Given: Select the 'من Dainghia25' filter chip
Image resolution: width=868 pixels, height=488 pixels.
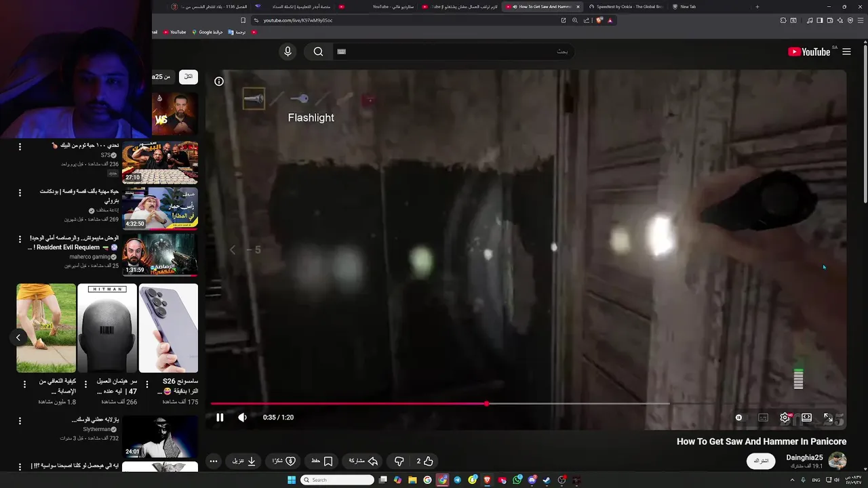Looking at the screenshot, I should pyautogui.click(x=163, y=77).
